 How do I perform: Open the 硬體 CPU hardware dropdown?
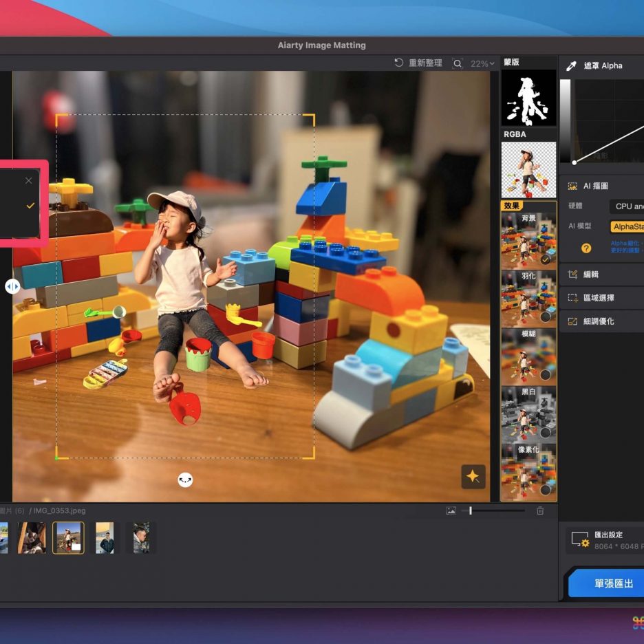(x=627, y=206)
